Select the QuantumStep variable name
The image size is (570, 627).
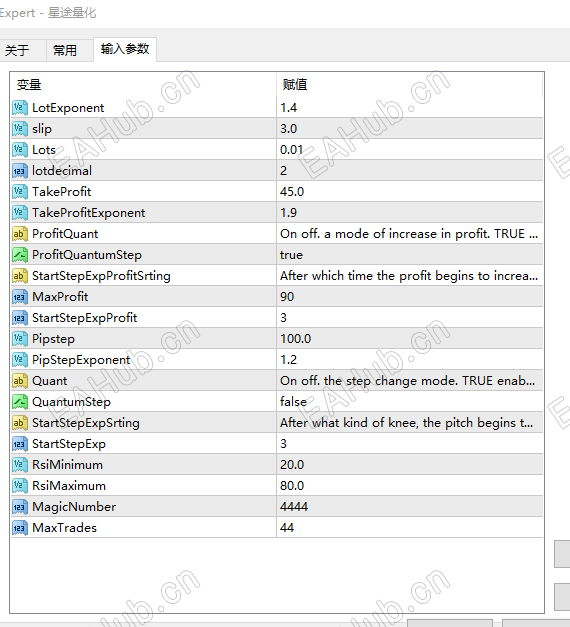click(x=71, y=402)
